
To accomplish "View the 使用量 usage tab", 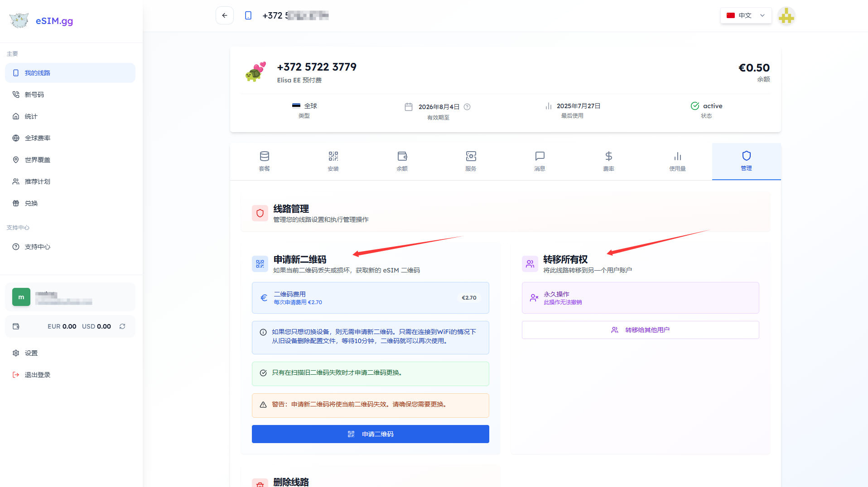I will 677,161.
